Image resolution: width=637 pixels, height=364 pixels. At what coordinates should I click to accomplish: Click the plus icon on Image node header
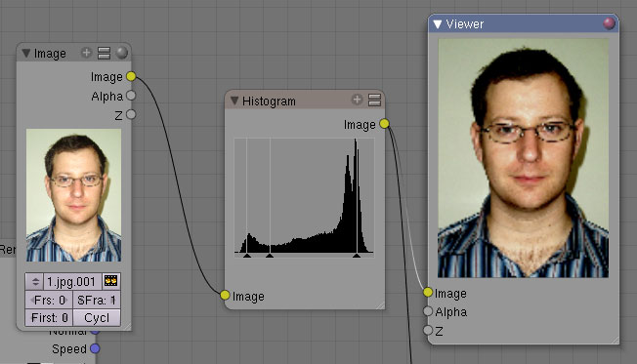(86, 53)
